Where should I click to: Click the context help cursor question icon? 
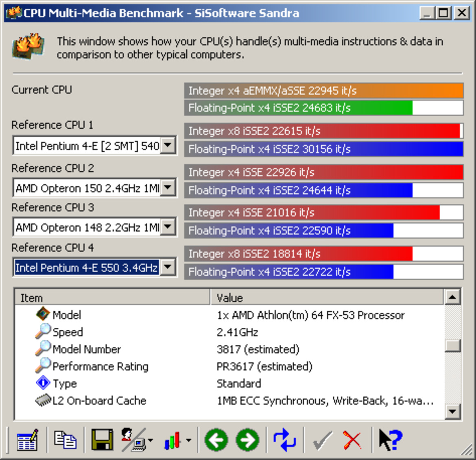[x=391, y=440]
